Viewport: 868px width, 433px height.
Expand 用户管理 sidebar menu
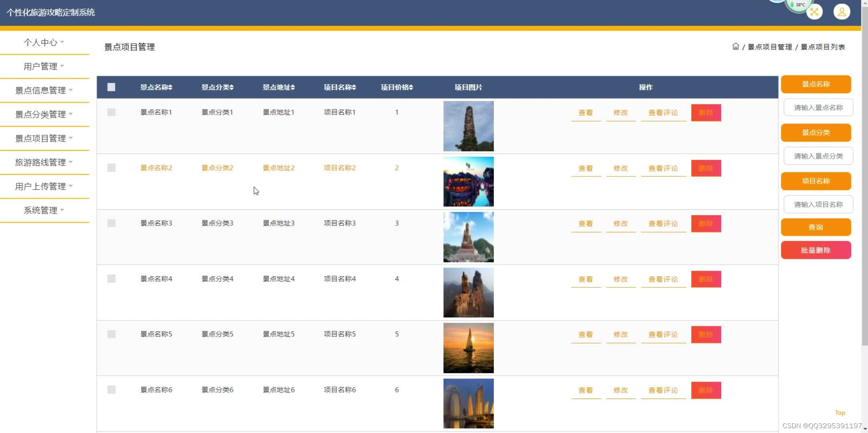(x=44, y=67)
